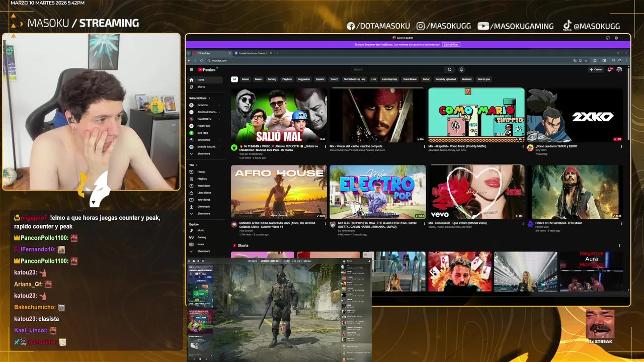The image size is (644, 362).
Task: Open the Piratas del caribe mix thumbnail
Action: pos(377,116)
